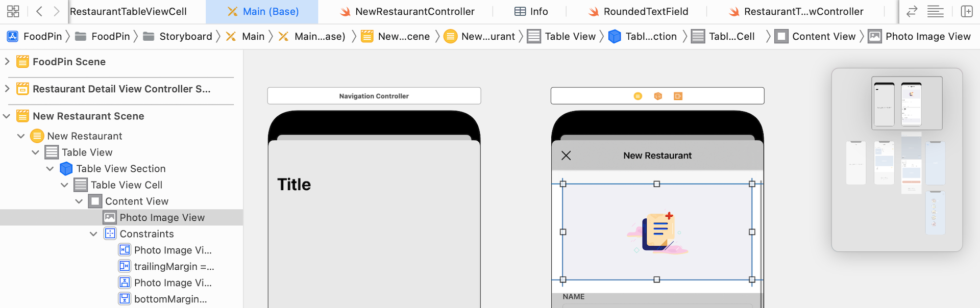Open the editor options lines menu
Viewport: 980px width, 308px height.
[935, 11]
